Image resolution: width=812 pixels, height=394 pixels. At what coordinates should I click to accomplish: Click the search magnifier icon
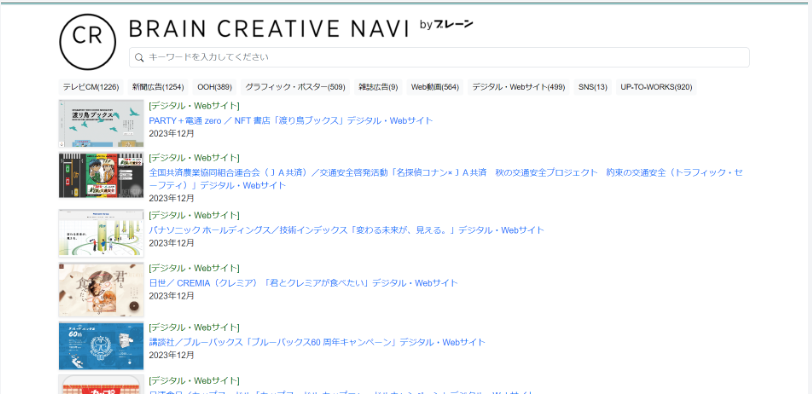pos(139,57)
